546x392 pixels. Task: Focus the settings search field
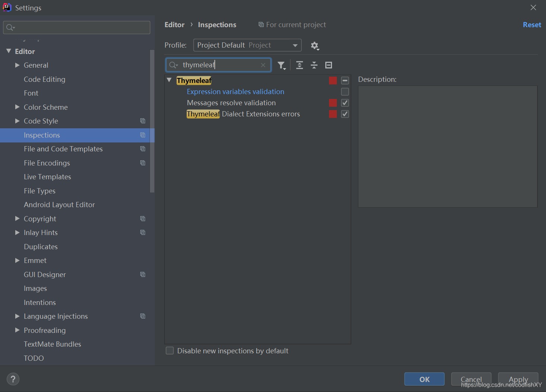click(x=77, y=28)
